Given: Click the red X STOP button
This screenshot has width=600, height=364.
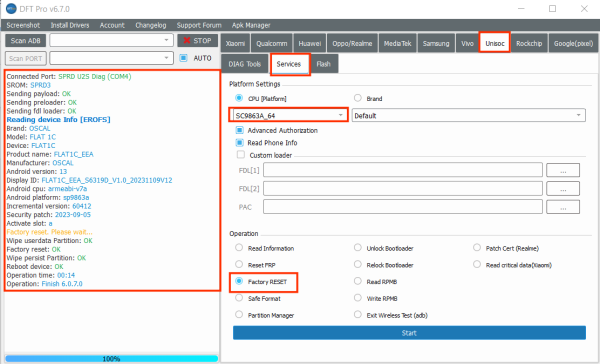Looking at the screenshot, I should click(x=197, y=41).
